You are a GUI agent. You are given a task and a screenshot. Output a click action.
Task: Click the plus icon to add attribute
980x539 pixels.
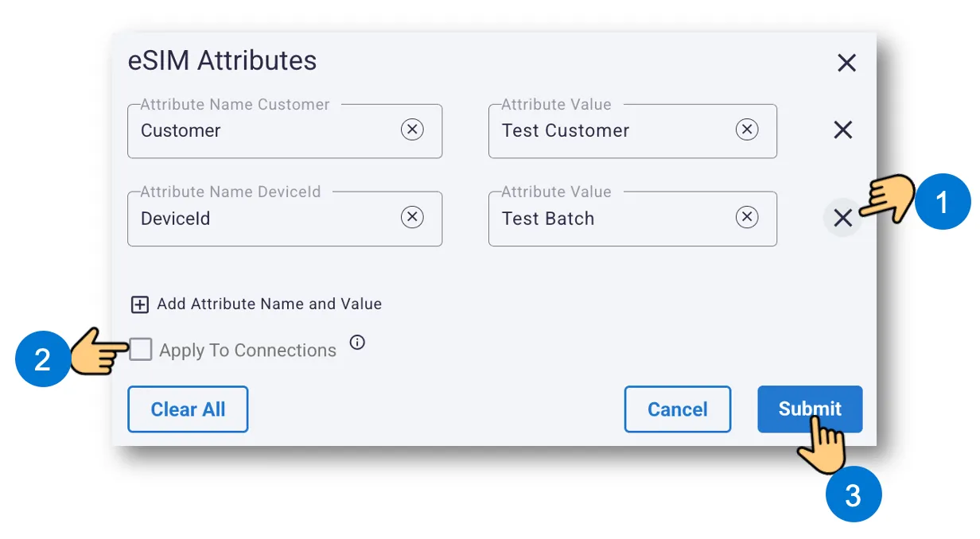pos(140,304)
